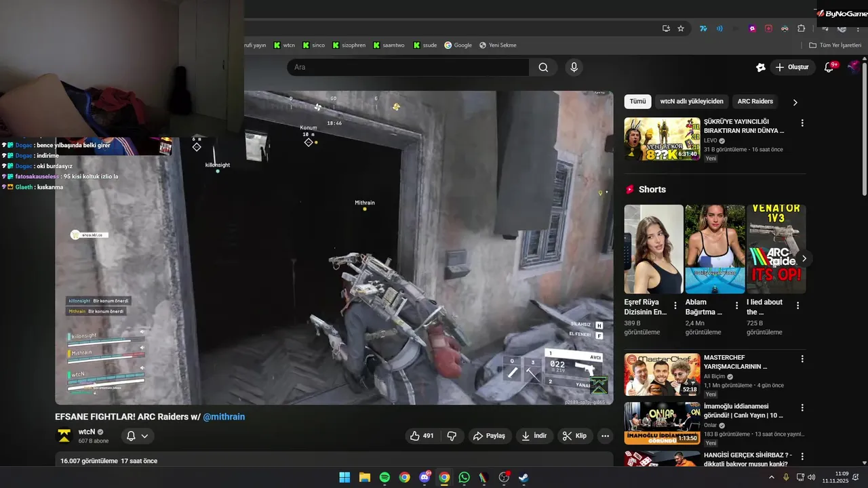Focus the Ara search field
This screenshot has height=488, width=868.
[408, 67]
